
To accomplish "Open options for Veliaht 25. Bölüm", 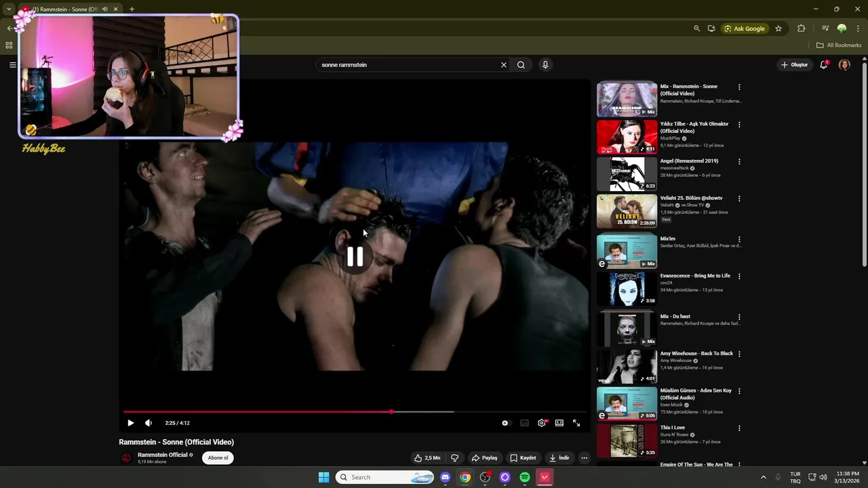I will click(x=739, y=199).
